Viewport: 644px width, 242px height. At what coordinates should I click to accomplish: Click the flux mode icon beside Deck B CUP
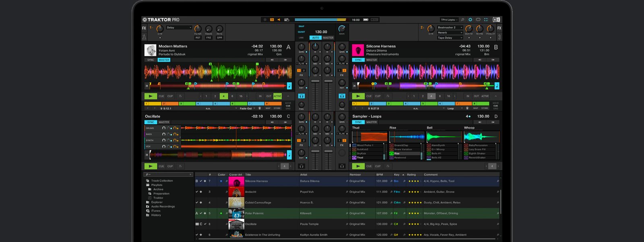pyautogui.click(x=388, y=96)
